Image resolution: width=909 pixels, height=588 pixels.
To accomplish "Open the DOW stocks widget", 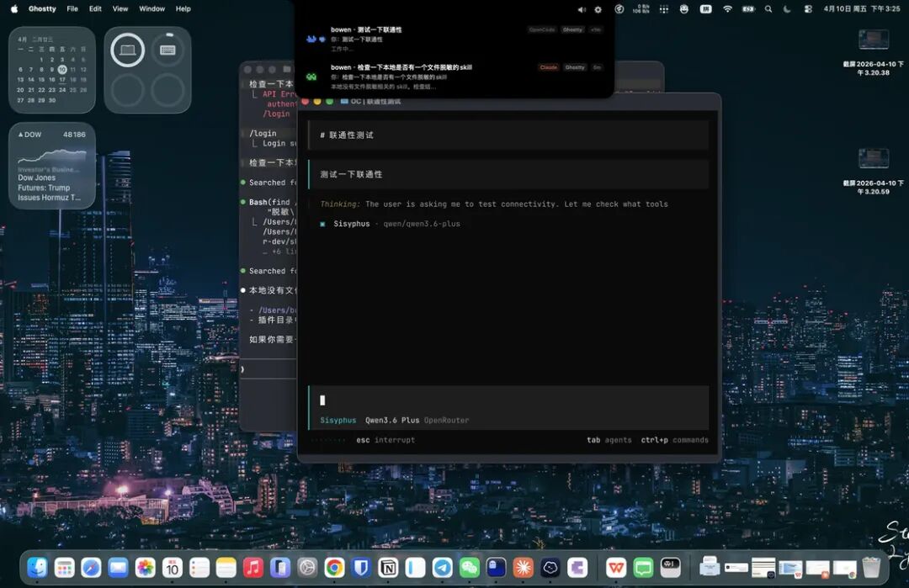I will coord(52,166).
